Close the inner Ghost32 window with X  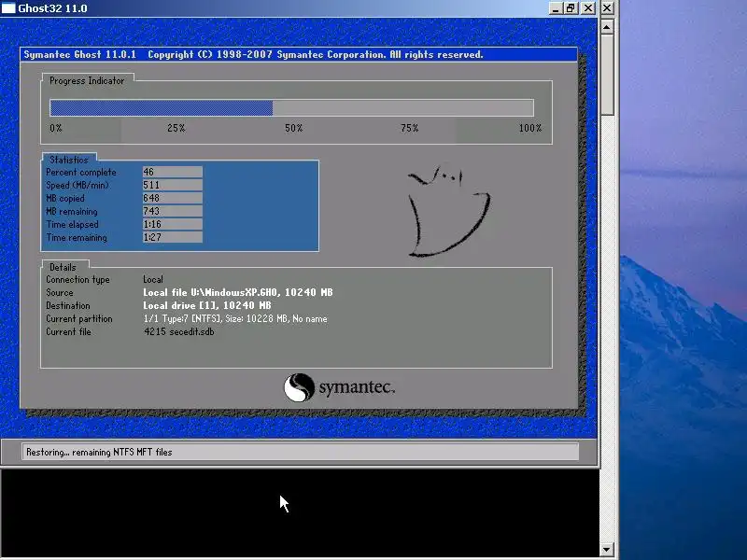click(588, 8)
